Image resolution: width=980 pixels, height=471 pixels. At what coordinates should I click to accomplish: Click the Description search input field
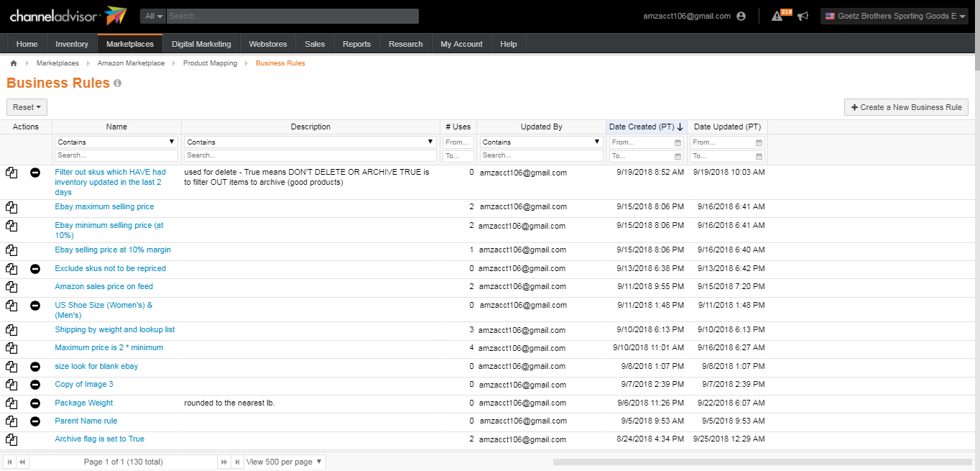click(x=310, y=155)
